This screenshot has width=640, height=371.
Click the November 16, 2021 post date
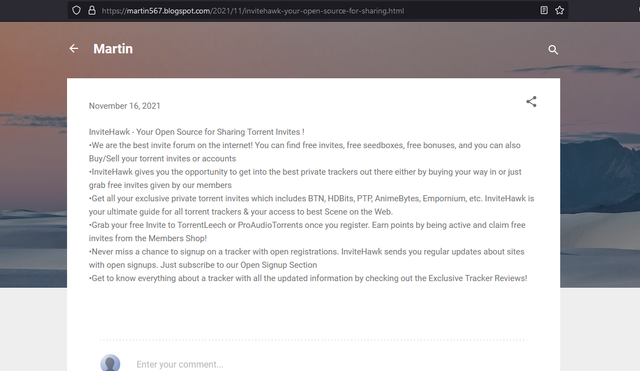(x=124, y=106)
